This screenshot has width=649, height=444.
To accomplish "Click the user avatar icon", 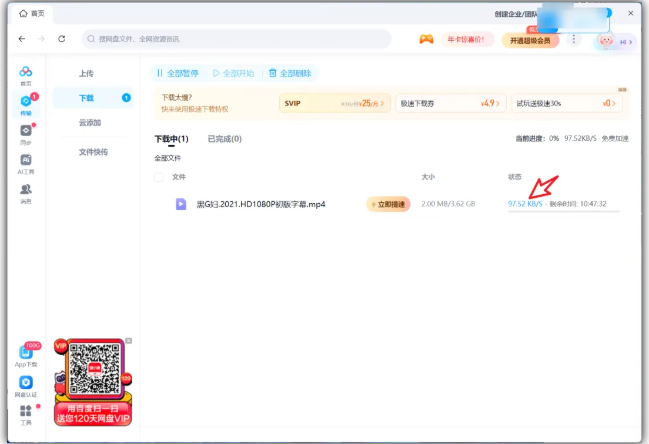I will (x=606, y=41).
